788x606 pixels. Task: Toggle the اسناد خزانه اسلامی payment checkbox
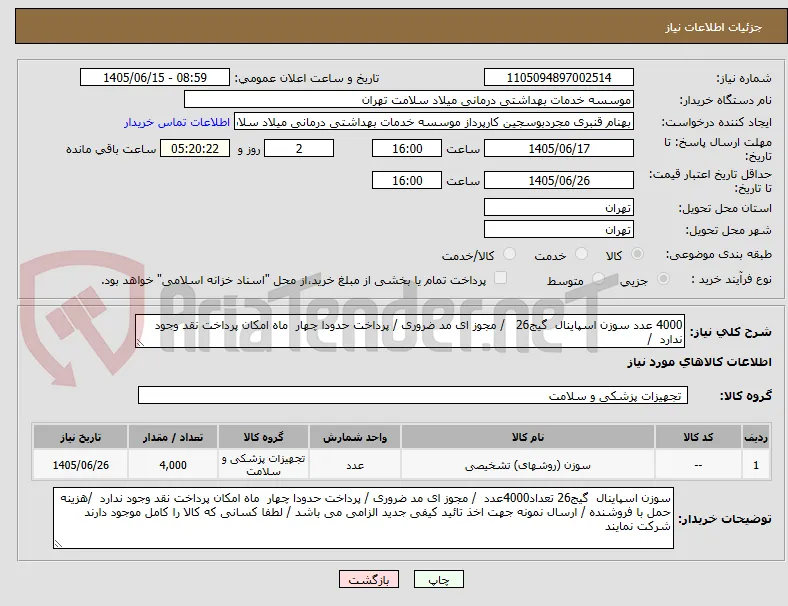point(501,278)
